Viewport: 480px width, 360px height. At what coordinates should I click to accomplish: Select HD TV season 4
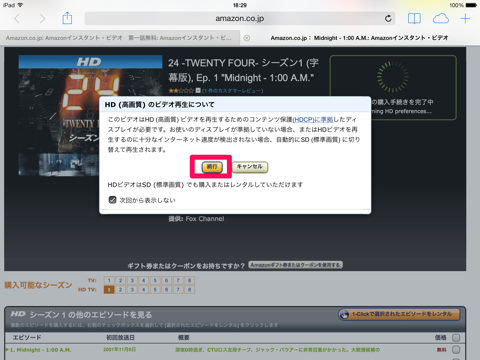143,290
